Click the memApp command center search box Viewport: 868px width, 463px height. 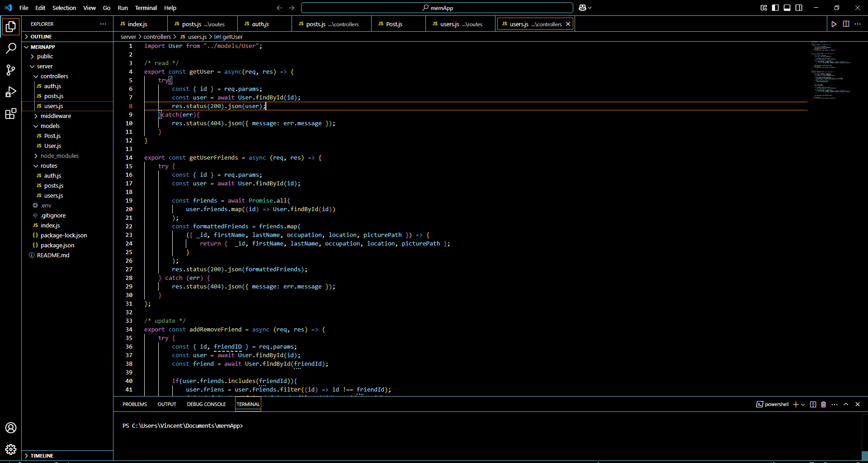(x=437, y=8)
